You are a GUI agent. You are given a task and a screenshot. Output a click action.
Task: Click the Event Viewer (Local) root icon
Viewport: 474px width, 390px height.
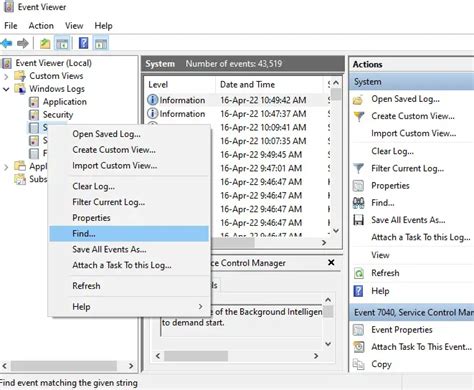click(7, 63)
